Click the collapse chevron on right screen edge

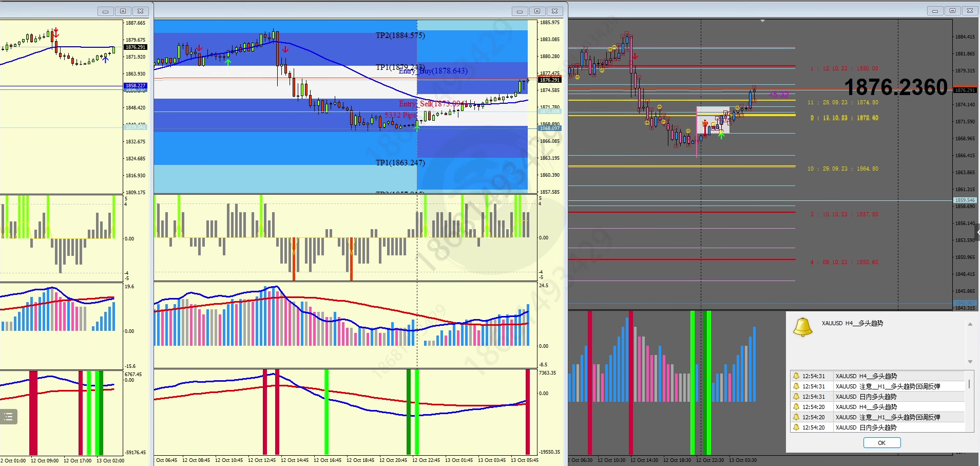click(x=977, y=232)
